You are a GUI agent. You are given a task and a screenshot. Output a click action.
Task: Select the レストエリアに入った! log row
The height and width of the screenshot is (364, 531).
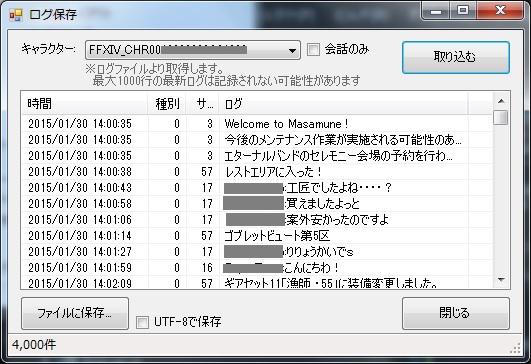[257, 172]
